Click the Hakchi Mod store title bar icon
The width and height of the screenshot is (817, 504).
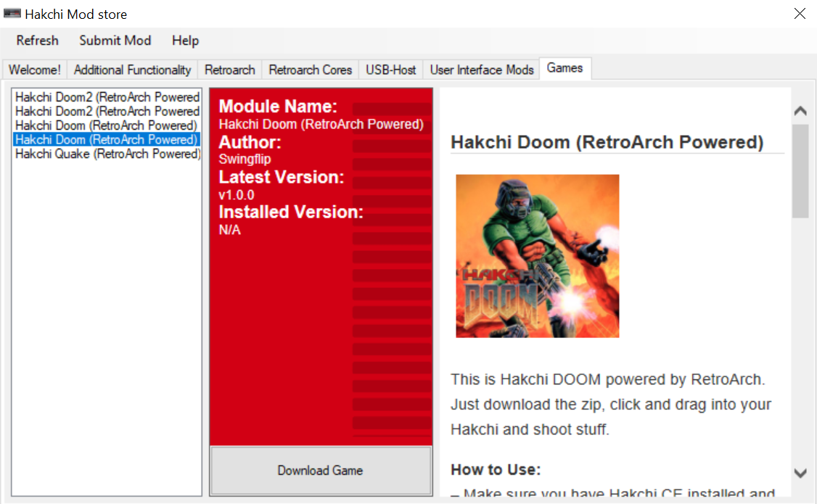click(x=12, y=14)
